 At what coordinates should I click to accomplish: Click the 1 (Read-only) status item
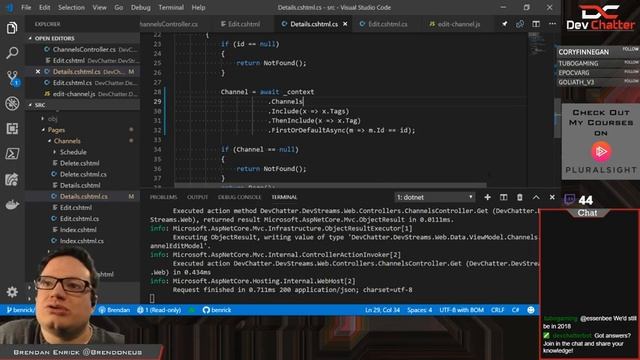(159, 310)
